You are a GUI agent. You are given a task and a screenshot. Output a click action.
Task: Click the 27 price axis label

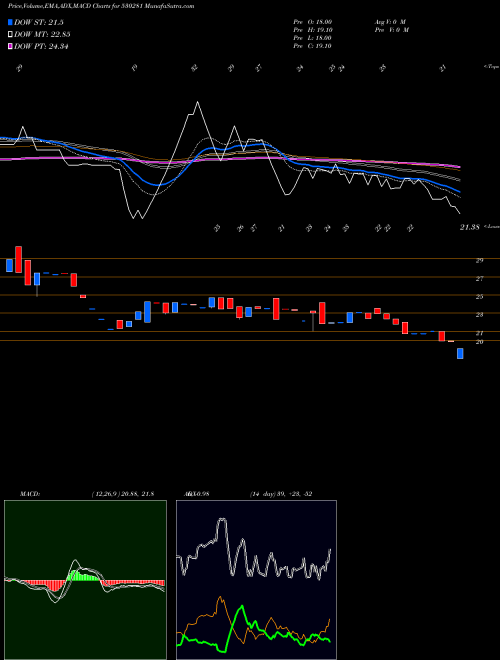pos(479,279)
